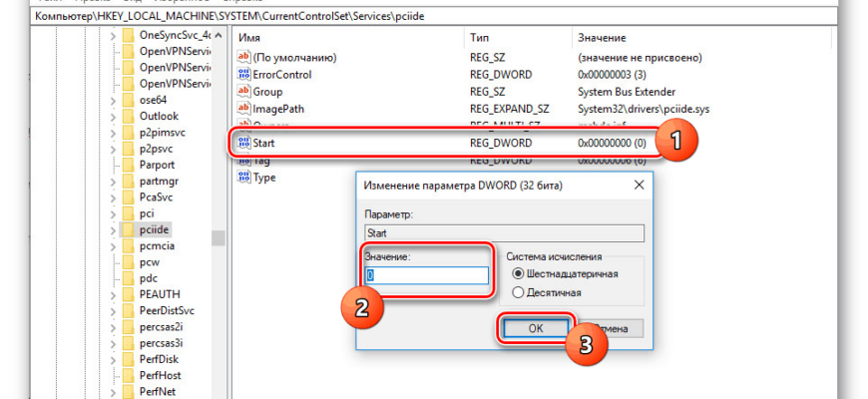Viewport: 868px width, 399px height.
Task: Click the ose64 folder icon
Action: [129, 100]
